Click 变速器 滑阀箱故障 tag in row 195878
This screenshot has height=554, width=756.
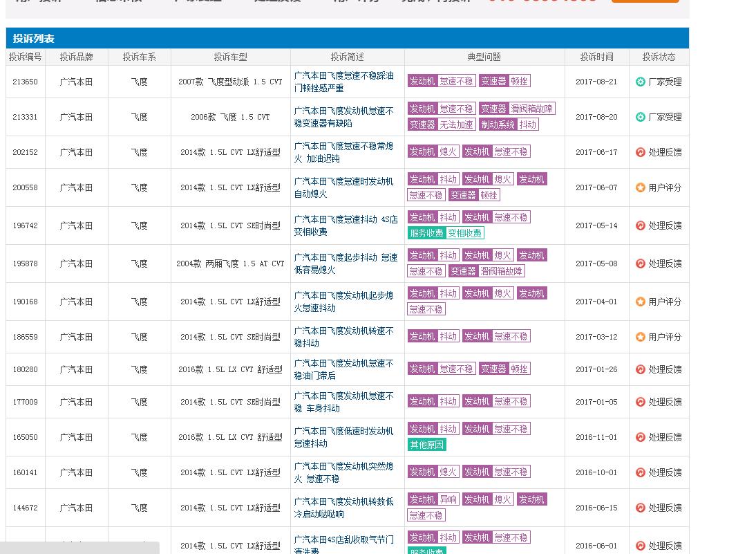pyautogui.click(x=486, y=271)
